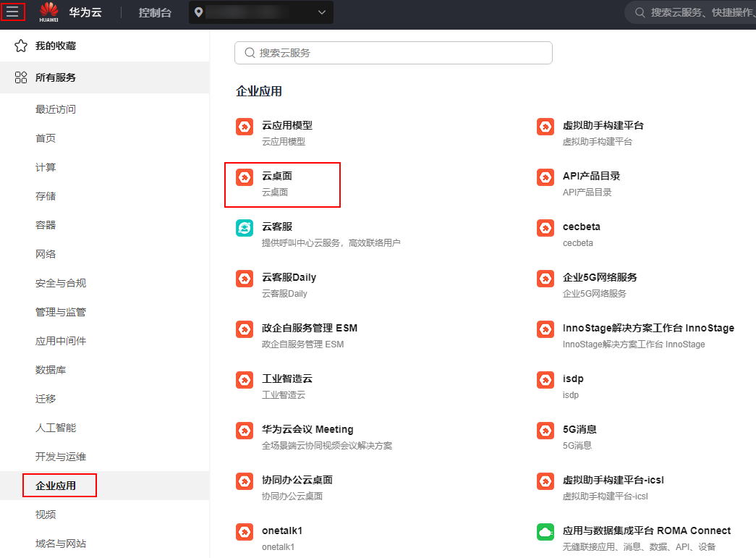Open the 云桌面 service link
Image resolution: width=756 pixels, height=558 pixels.
(x=277, y=176)
